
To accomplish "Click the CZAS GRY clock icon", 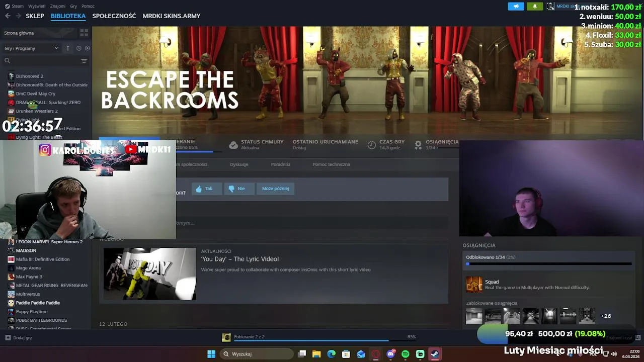I will pyautogui.click(x=371, y=145).
